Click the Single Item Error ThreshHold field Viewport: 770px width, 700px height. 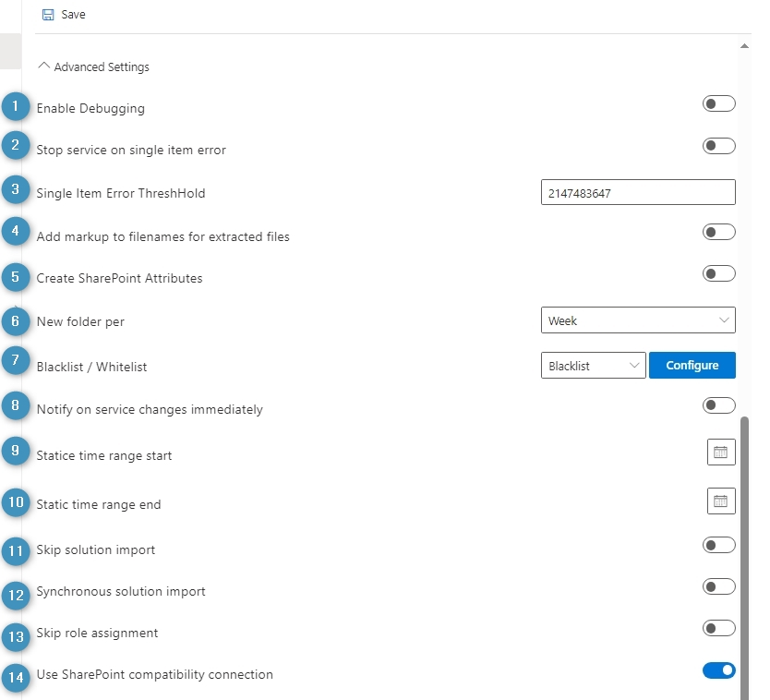[638, 192]
